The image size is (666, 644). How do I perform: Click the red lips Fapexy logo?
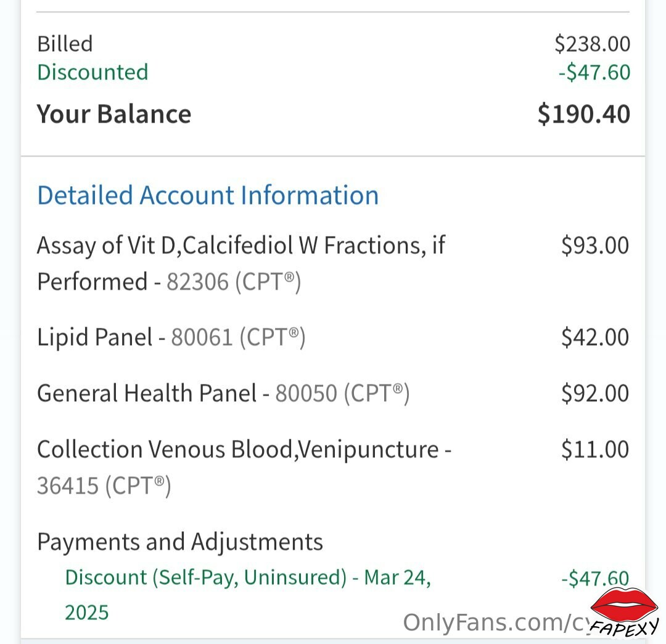tap(624, 613)
